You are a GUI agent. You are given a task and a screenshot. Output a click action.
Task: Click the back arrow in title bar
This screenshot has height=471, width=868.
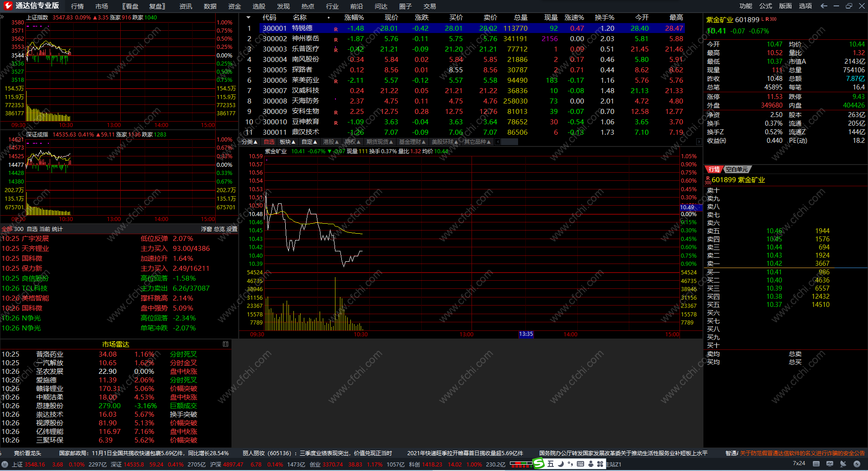tap(824, 6)
